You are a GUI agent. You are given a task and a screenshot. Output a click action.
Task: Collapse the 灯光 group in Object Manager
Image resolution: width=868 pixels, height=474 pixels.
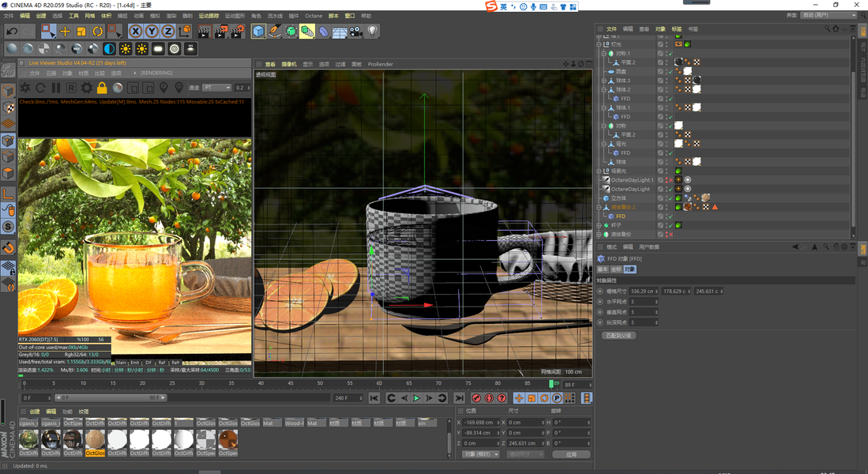point(599,44)
